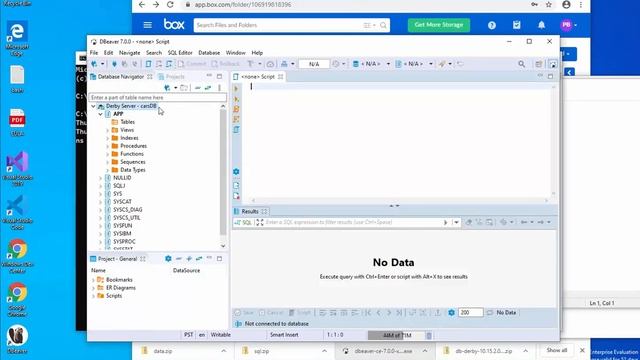Click results settings gear icon beside 200
This screenshot has height=360, width=640.
[x=451, y=312]
